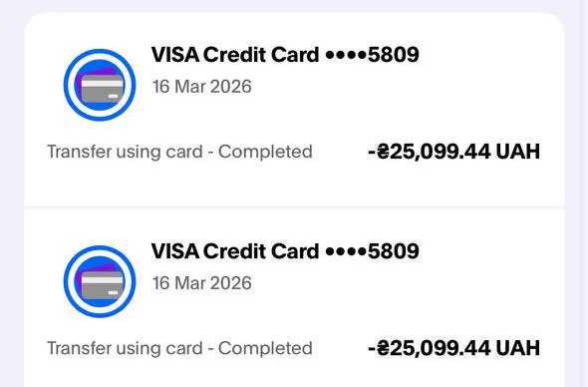
Task: View the bottom -₴25,099.44 UAH amount
Action: point(454,348)
